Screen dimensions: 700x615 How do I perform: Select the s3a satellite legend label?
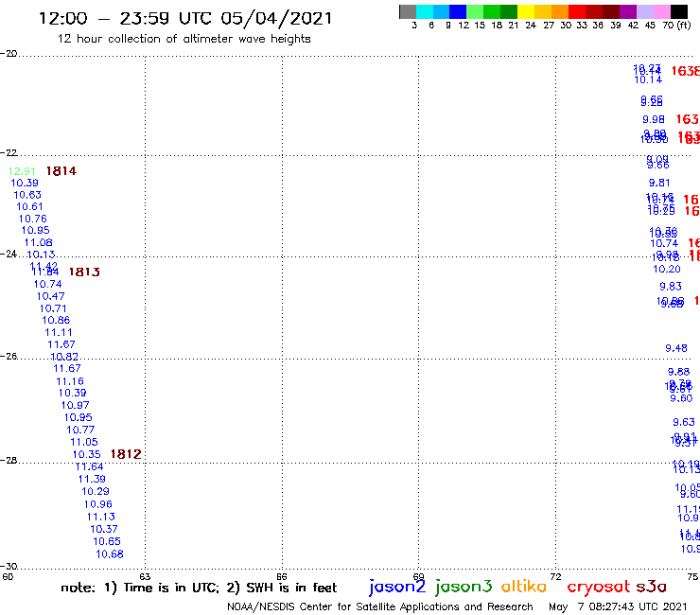coord(651,586)
